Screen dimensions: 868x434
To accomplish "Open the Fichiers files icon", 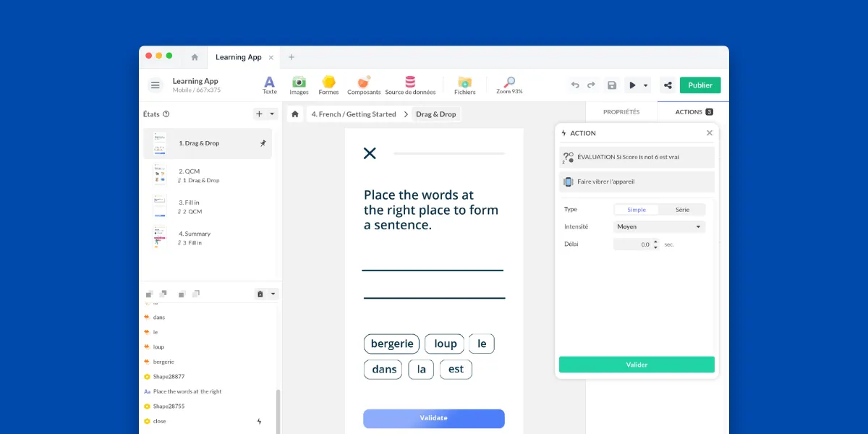I will pyautogui.click(x=464, y=84).
